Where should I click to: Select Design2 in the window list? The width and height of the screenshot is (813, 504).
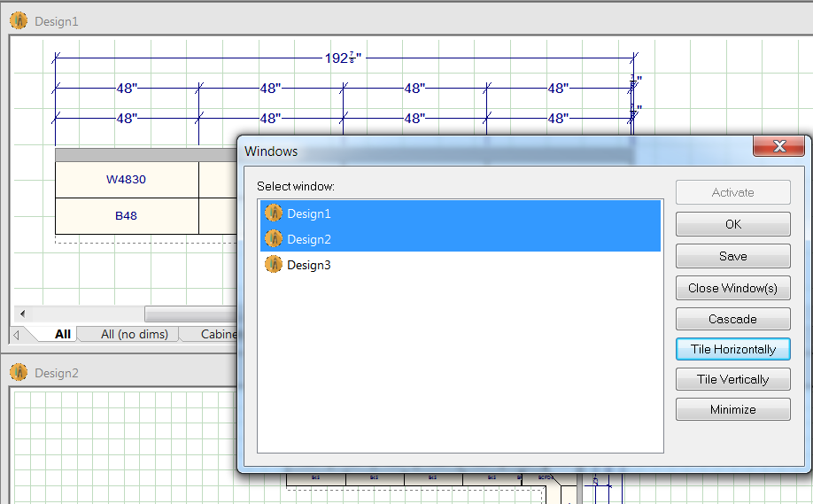pos(461,239)
